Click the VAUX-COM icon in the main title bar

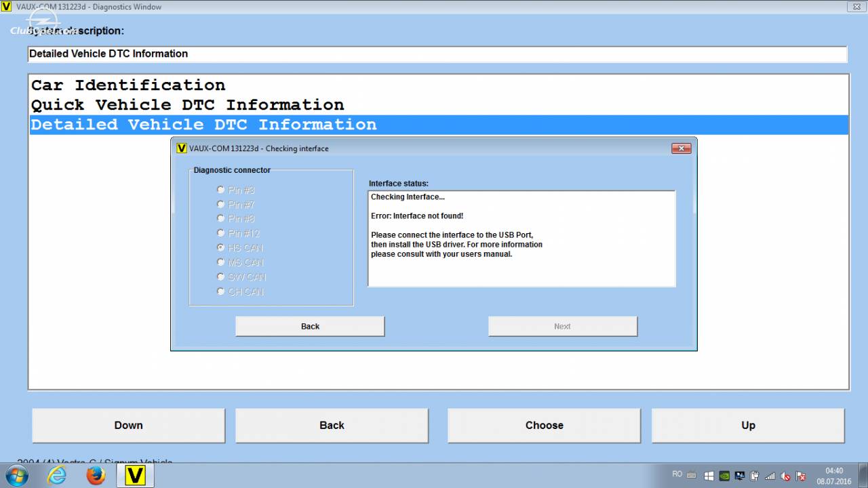point(7,7)
